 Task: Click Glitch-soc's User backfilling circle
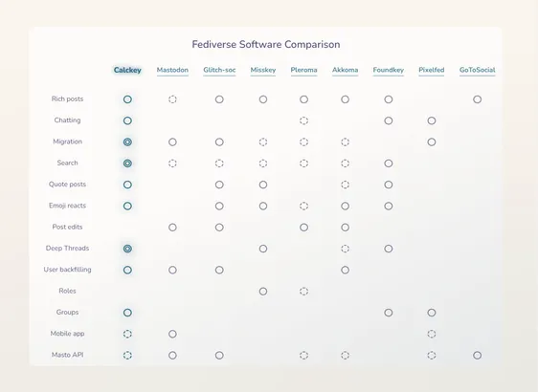click(x=219, y=270)
